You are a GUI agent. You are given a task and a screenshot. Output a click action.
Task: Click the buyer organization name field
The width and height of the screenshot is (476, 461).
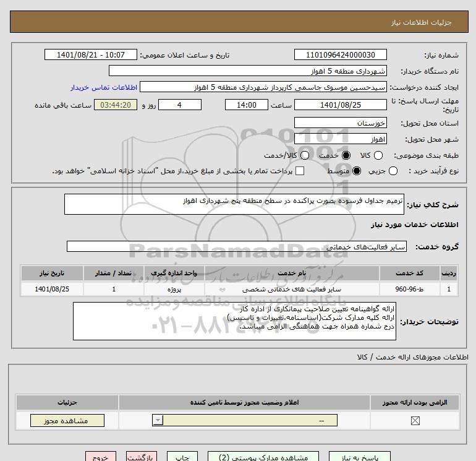[248, 71]
